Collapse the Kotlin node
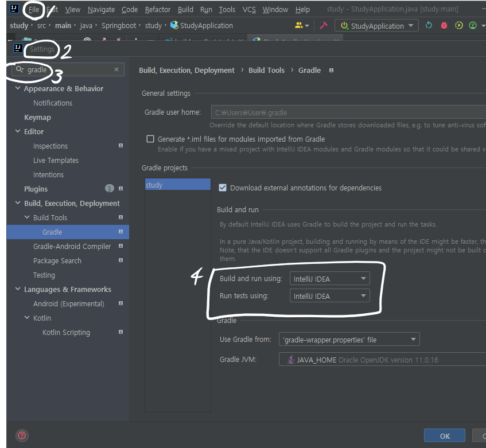486x448 pixels. pyautogui.click(x=28, y=318)
